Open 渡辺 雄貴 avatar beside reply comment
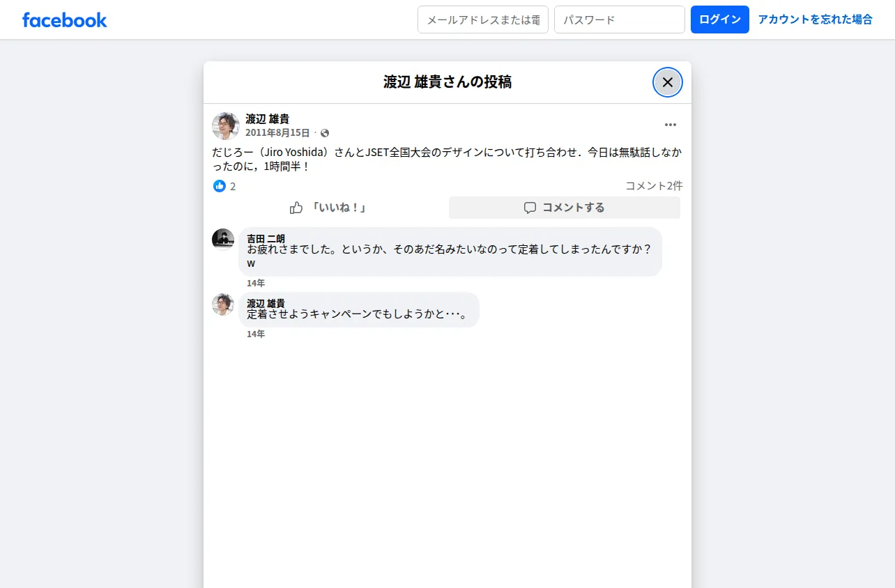The height and width of the screenshot is (588, 895). [223, 304]
